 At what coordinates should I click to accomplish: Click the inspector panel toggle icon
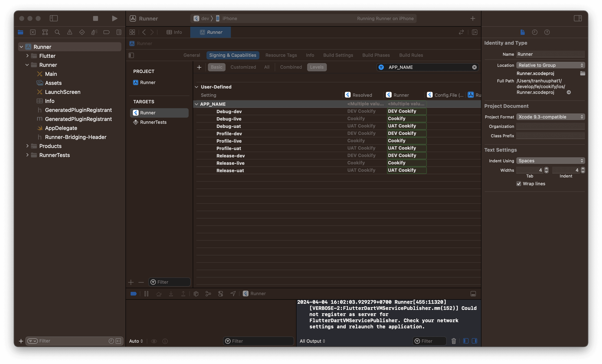[578, 18]
